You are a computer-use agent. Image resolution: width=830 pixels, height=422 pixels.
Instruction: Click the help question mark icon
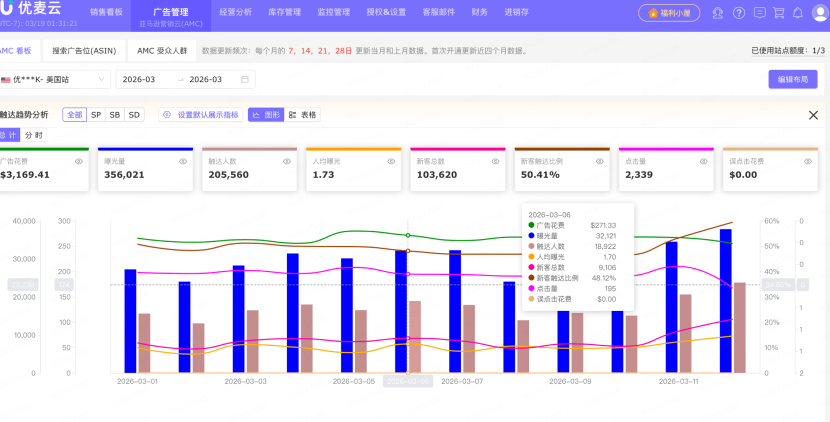click(x=739, y=13)
